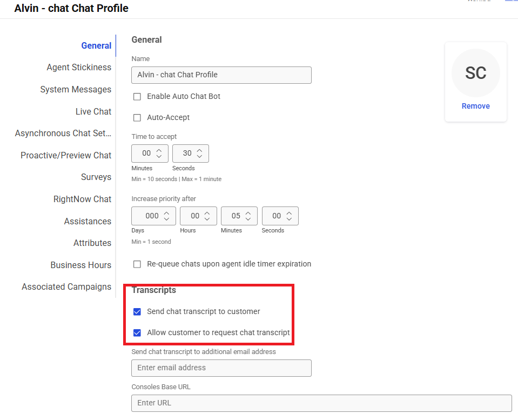Enable re-queue chats upon idle timer expiration
The height and width of the screenshot is (420, 518).
pos(137,264)
